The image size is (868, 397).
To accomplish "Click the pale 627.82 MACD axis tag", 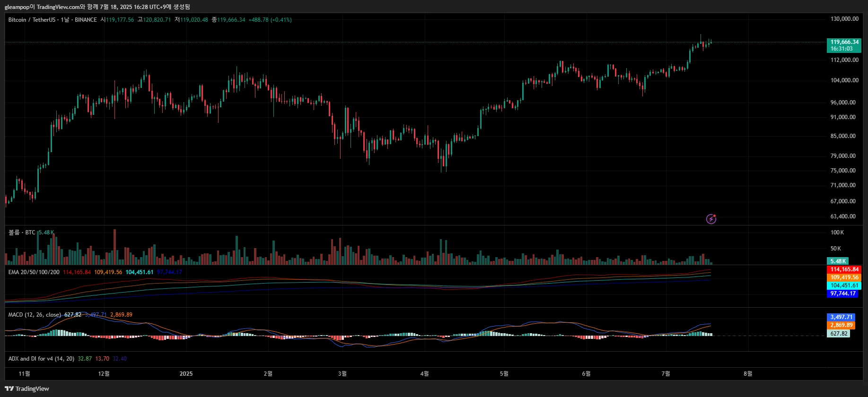I will point(838,333).
